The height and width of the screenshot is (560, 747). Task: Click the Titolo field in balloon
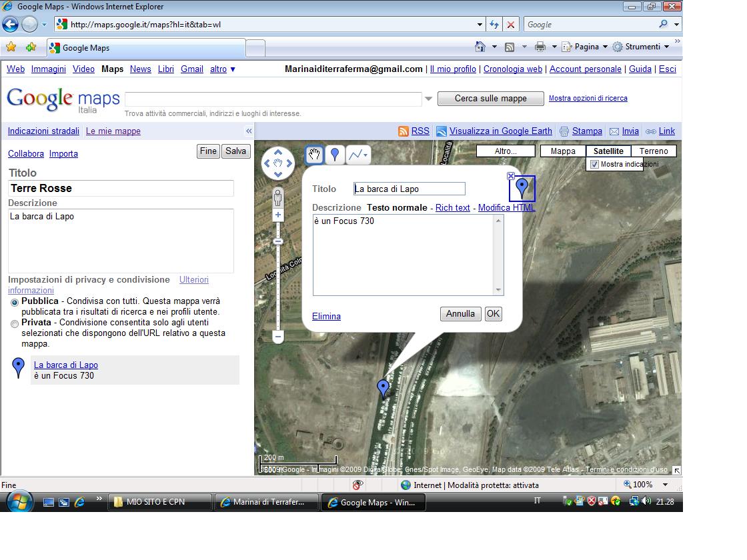[x=410, y=189]
